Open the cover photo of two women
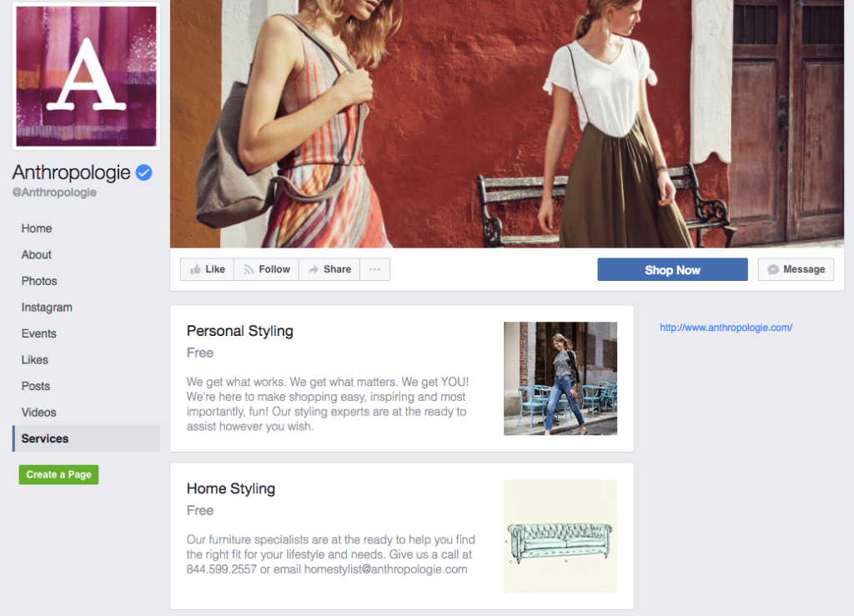Image resolution: width=854 pixels, height=616 pixels. click(x=507, y=124)
